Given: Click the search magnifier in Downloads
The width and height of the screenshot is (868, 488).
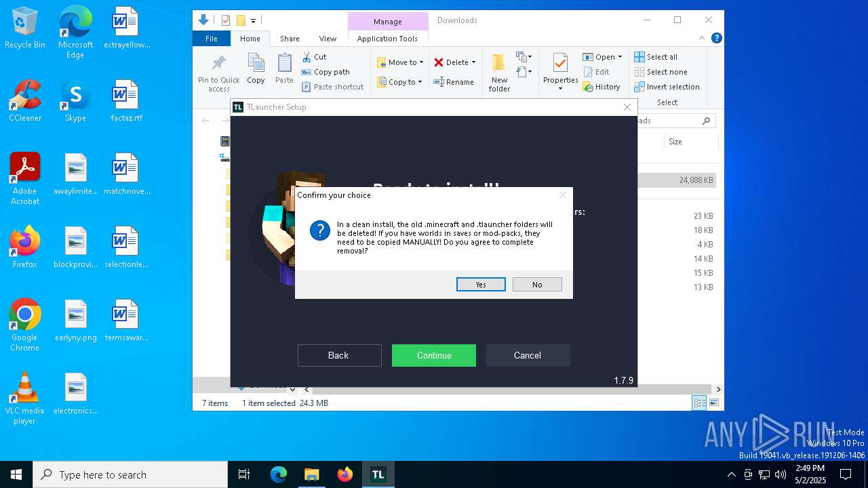Looking at the screenshot, I should tap(706, 121).
